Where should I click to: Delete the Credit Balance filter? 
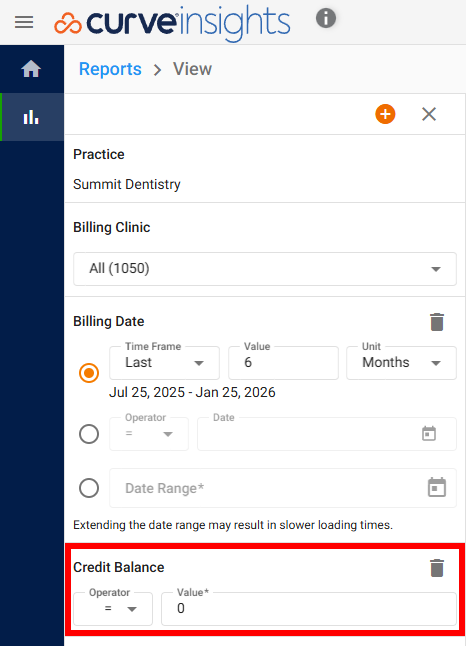(x=437, y=568)
